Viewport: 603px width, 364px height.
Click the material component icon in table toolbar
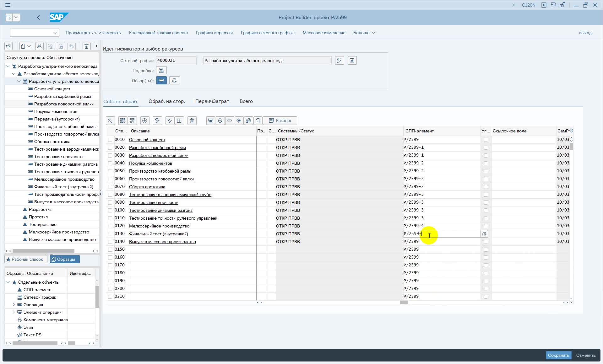tap(220, 121)
